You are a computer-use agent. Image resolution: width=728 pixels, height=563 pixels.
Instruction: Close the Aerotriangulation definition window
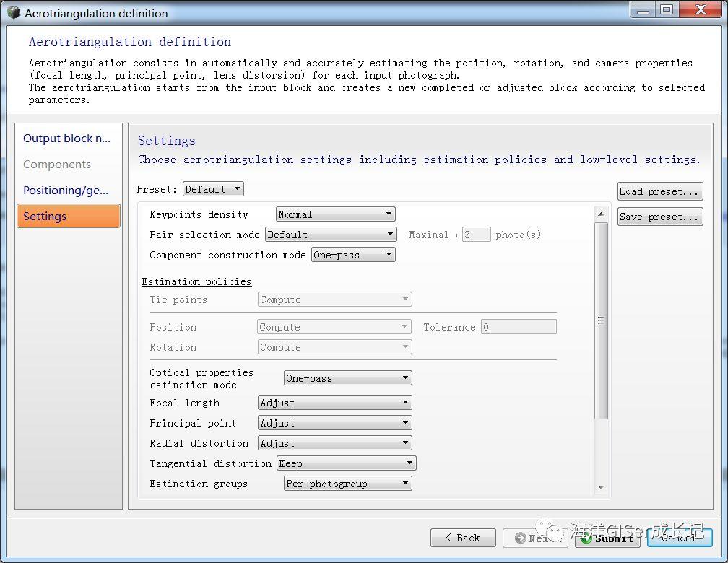tap(700, 9)
